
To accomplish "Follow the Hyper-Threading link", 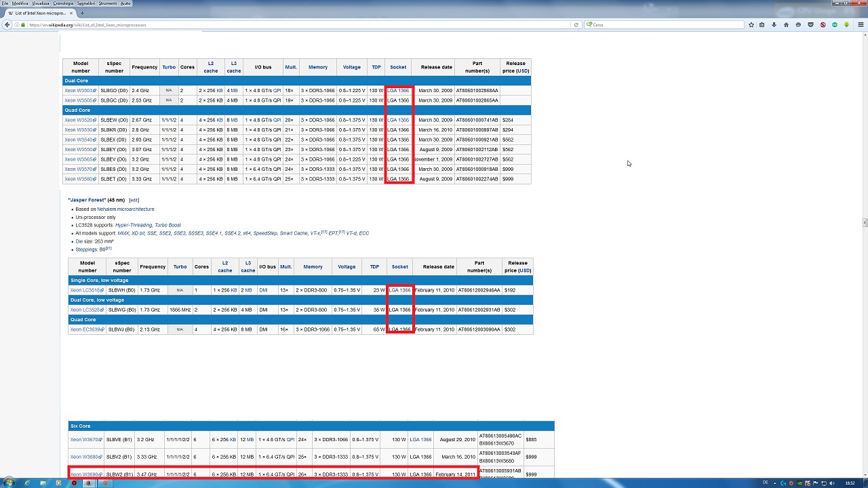I will click(134, 225).
